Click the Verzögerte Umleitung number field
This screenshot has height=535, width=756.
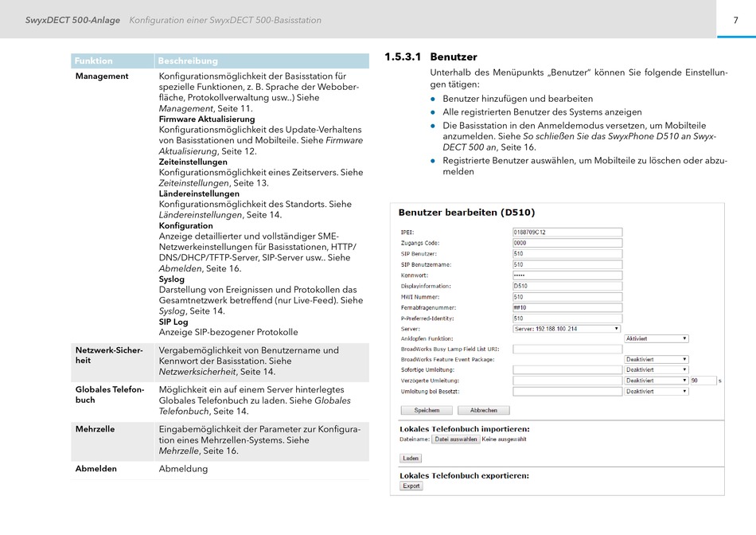(567, 381)
